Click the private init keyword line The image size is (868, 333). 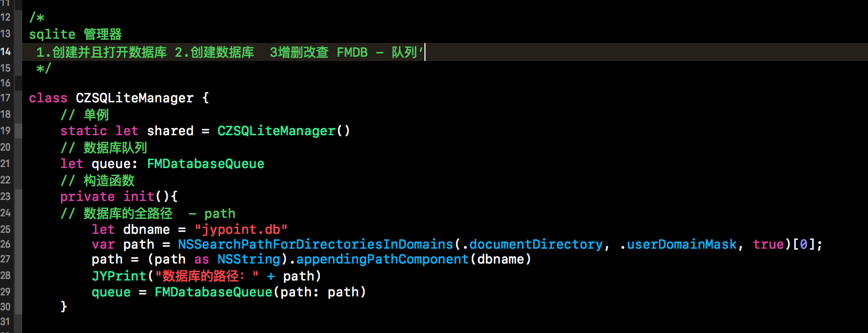[119, 197]
